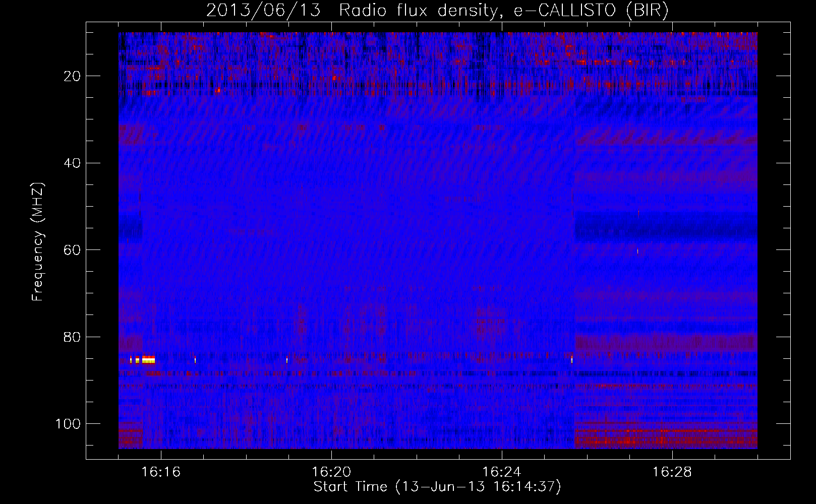Click the frequency tick label "100"

pos(68,424)
